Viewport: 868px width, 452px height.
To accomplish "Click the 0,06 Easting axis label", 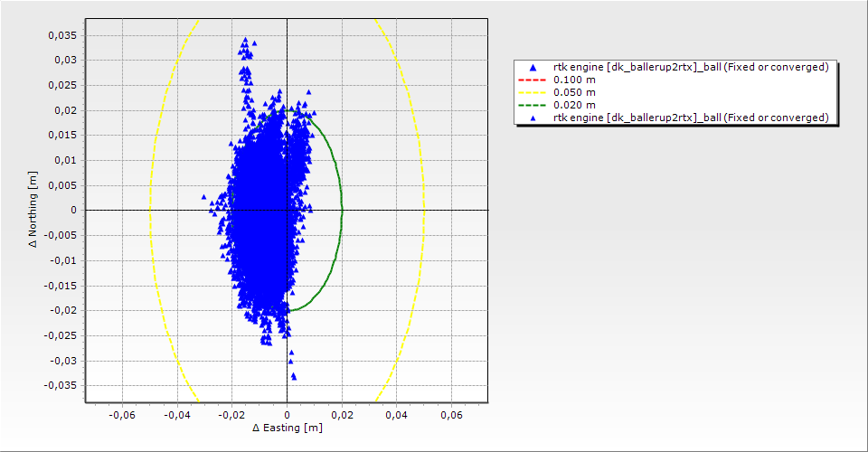I will coord(452,415).
